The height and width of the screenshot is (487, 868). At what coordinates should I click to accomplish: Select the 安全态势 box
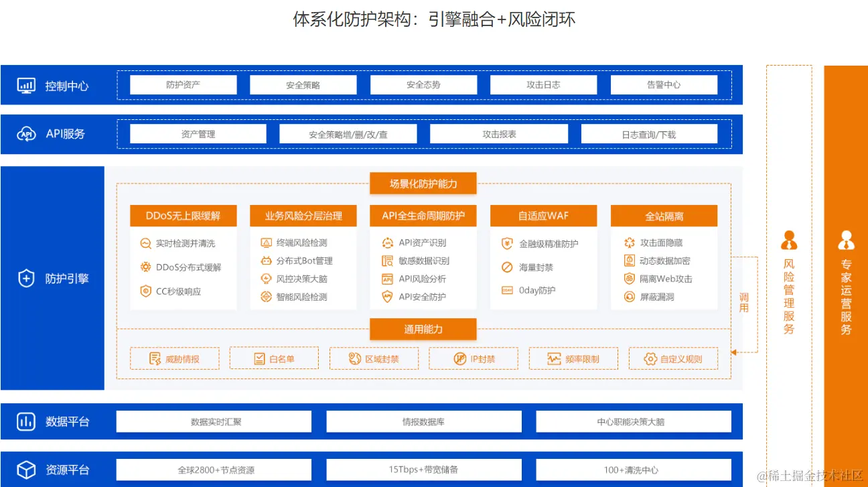pos(423,85)
